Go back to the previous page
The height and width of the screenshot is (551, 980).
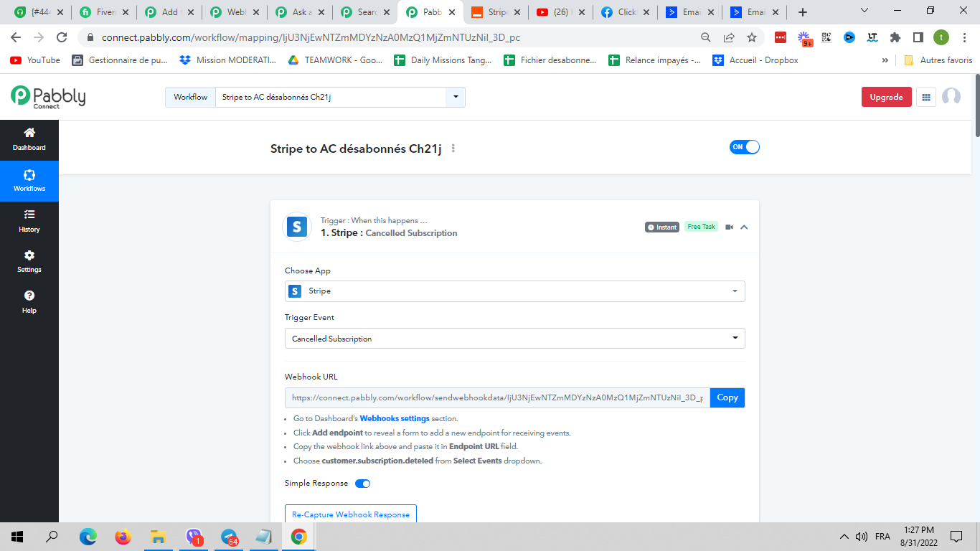16,37
